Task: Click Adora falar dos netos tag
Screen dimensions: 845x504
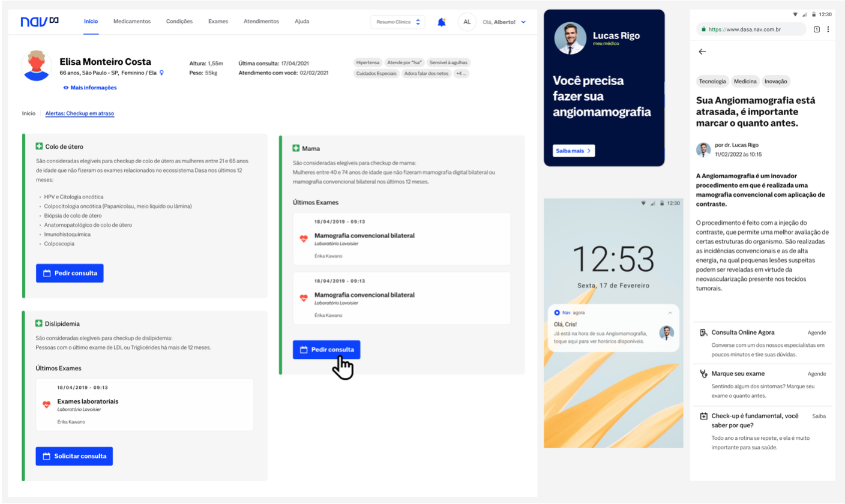Action: (426, 74)
